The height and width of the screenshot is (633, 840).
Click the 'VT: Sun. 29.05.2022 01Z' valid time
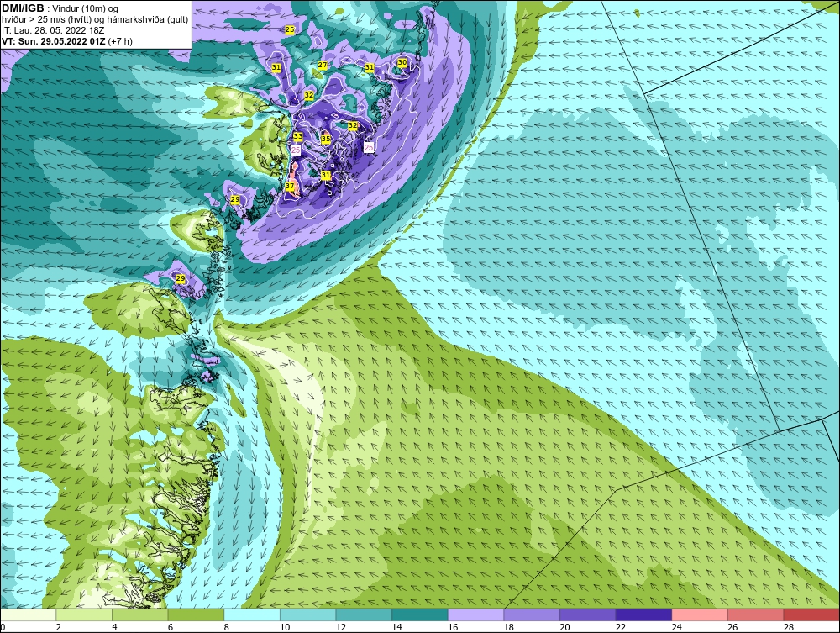click(54, 41)
